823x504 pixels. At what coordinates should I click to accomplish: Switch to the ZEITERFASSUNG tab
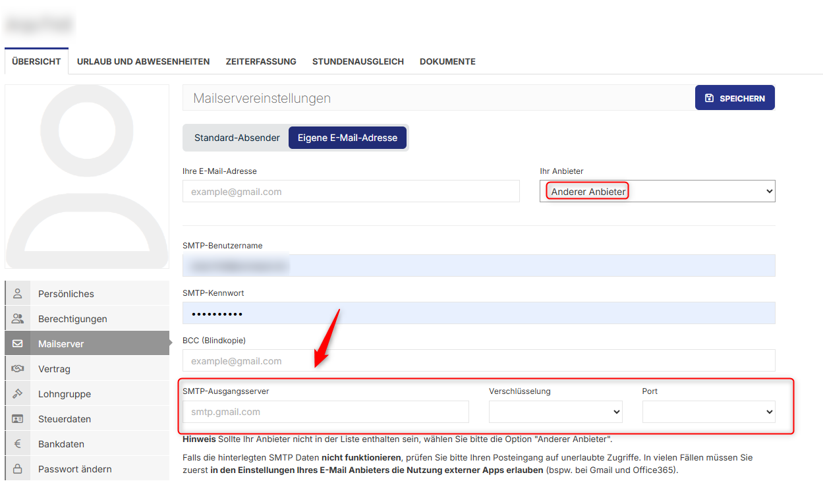(261, 61)
